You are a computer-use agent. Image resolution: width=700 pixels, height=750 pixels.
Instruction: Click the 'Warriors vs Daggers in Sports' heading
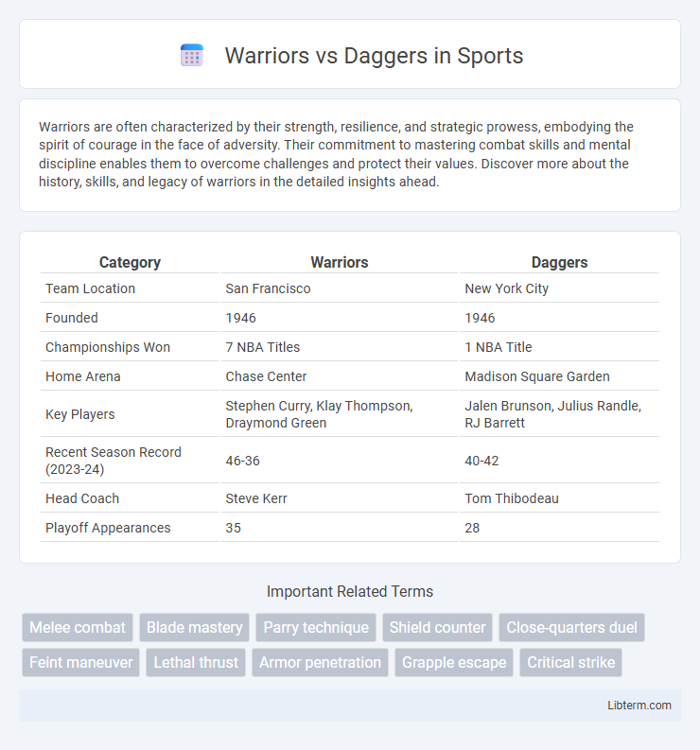374,56
